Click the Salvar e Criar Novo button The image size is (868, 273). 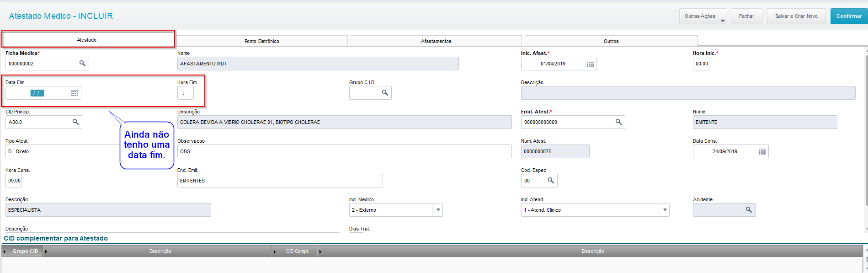point(796,16)
